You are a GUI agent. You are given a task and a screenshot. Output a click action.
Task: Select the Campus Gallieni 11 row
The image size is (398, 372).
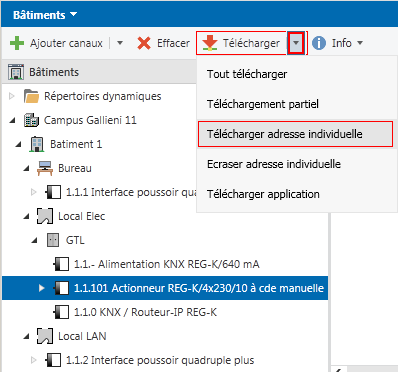click(99, 120)
